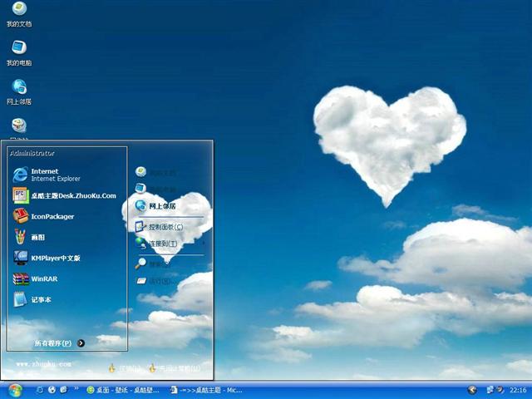Screen dimensions: 532x399
Task: Click the first quick launch icon in taskbar
Action: tap(40, 390)
